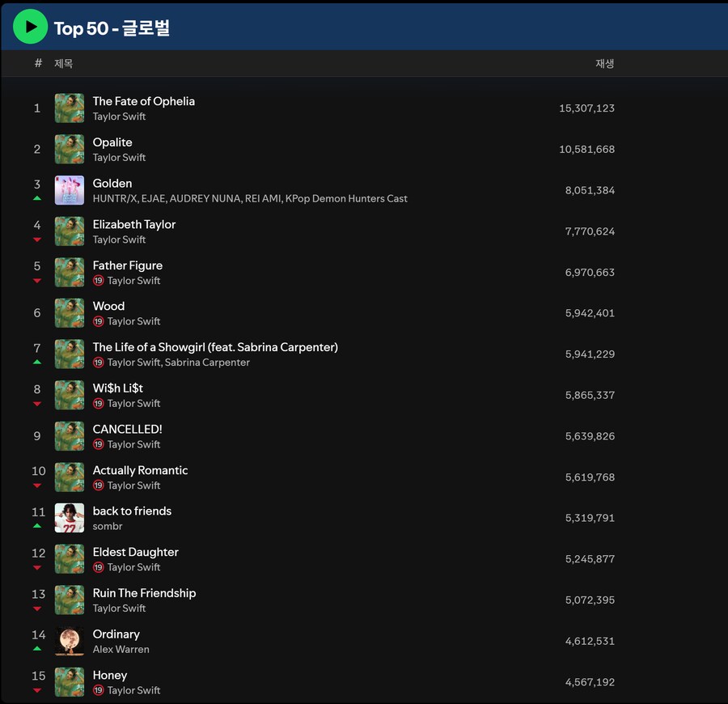The image size is (728, 704).
Task: Click the green up arrow under rank 3
Action: [37, 198]
